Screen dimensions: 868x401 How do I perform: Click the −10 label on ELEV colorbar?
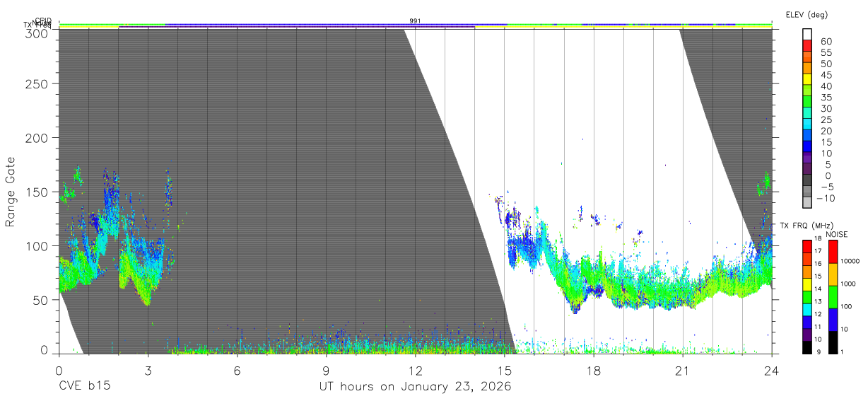click(x=824, y=197)
